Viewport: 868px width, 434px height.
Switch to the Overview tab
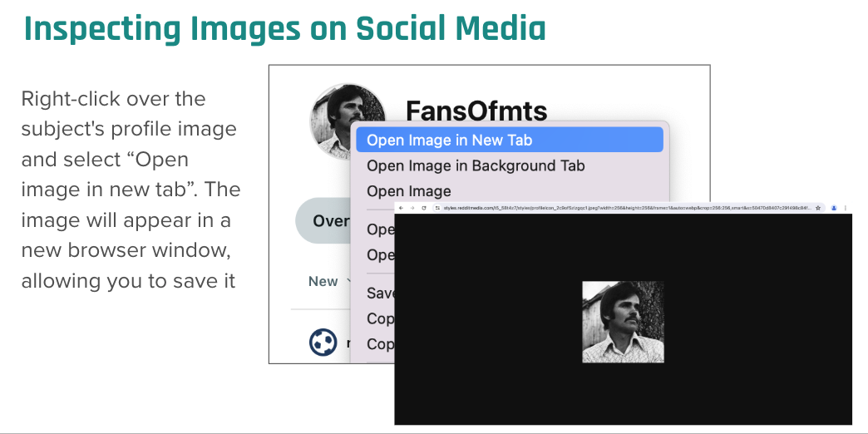pos(330,221)
